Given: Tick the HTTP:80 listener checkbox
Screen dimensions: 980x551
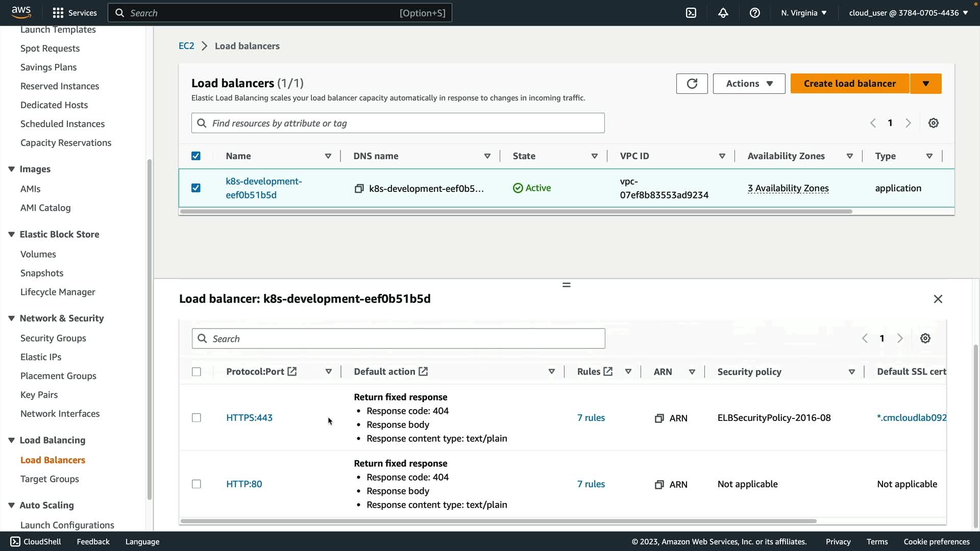Looking at the screenshot, I should pyautogui.click(x=197, y=484).
